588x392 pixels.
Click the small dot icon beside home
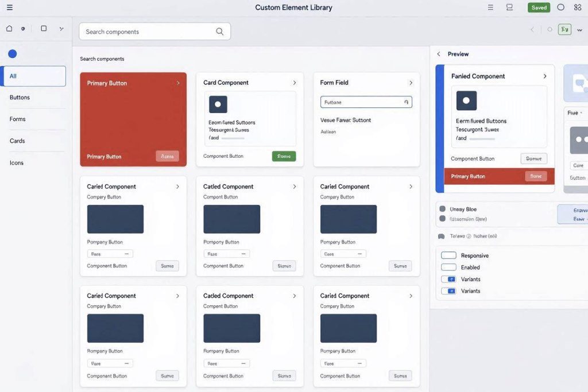pos(23,29)
